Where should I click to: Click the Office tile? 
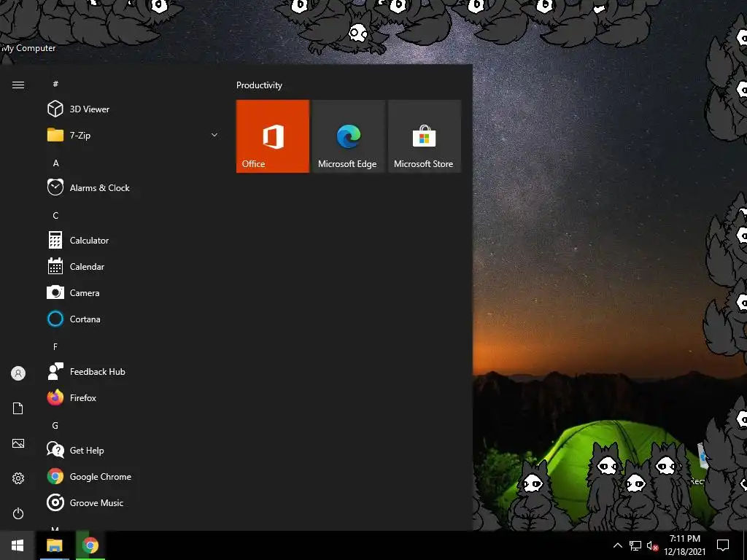pos(273,136)
